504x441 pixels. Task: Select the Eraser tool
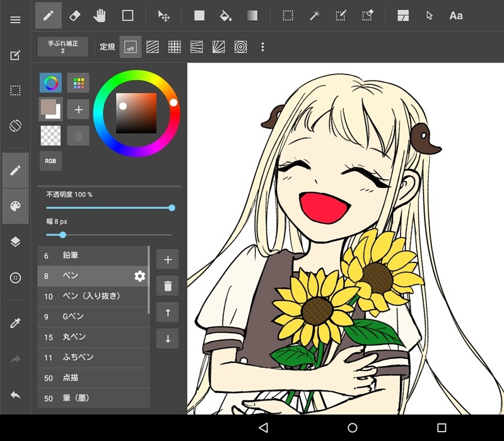(x=74, y=15)
